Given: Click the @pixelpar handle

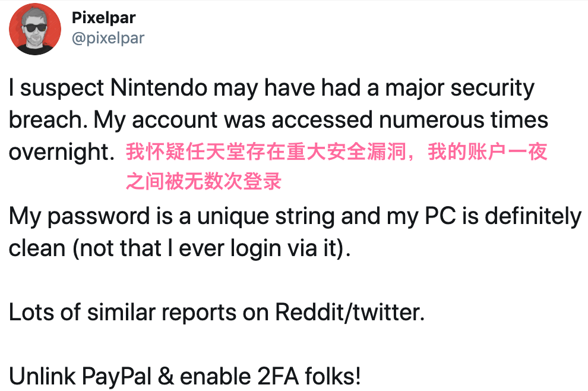Looking at the screenshot, I should tap(108, 39).
